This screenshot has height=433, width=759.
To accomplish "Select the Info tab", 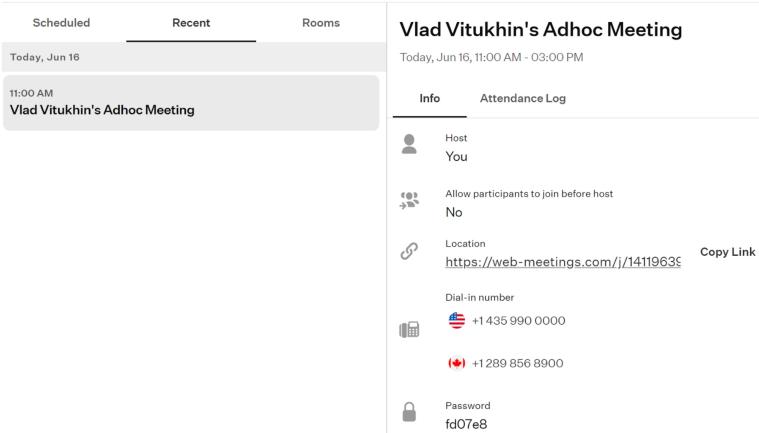I will click(x=429, y=98).
